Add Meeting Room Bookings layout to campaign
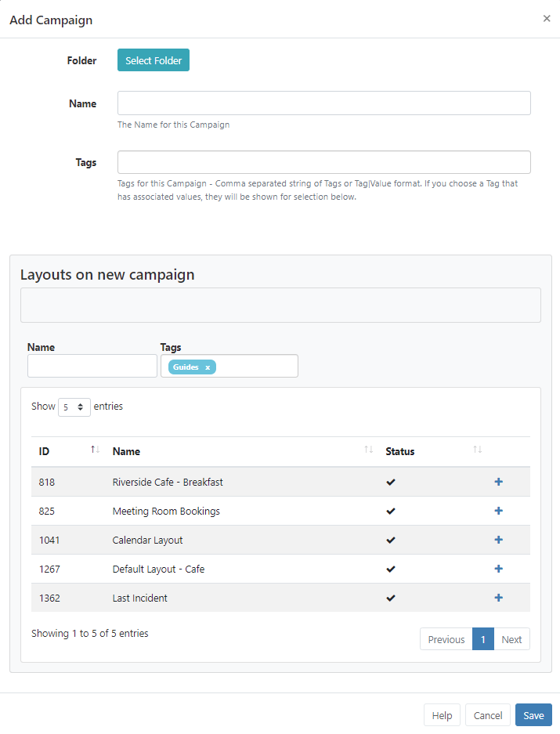 point(498,510)
